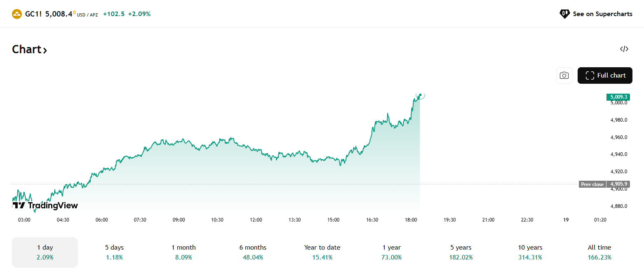644x276 pixels.
Task: Click the pulsing latest price dot
Action: click(x=420, y=95)
